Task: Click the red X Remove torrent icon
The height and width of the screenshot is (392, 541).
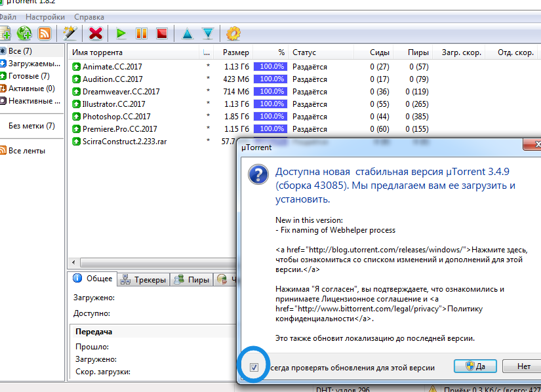Action: coord(96,33)
